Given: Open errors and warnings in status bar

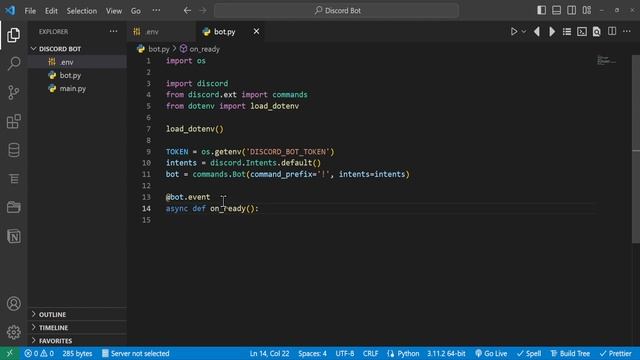Looking at the screenshot, I should 39,353.
